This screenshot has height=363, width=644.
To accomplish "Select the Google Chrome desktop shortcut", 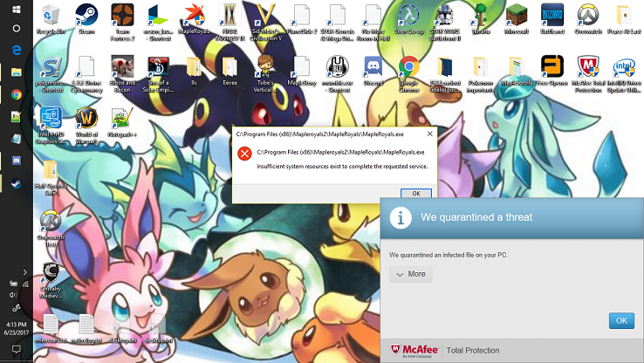I will tap(409, 74).
